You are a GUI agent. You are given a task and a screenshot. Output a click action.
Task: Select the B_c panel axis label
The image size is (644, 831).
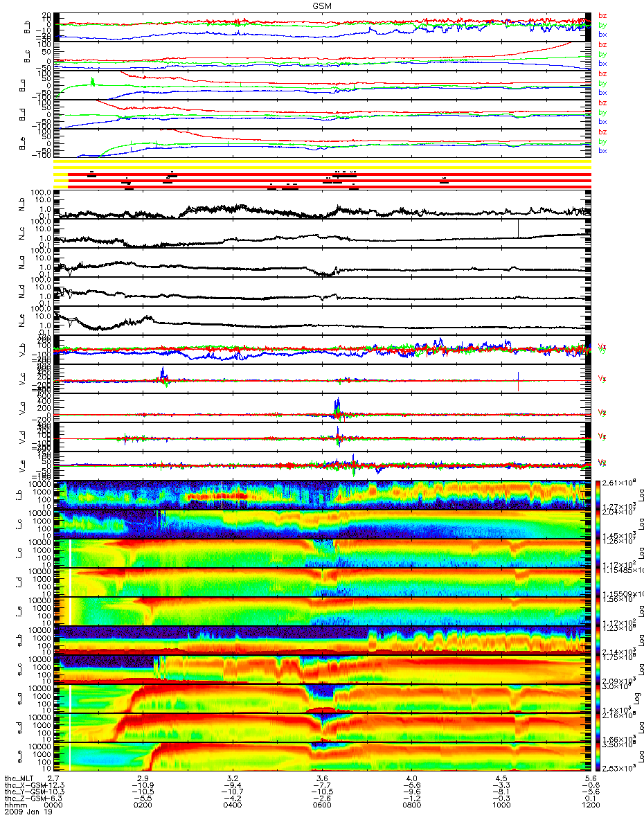tap(28, 56)
